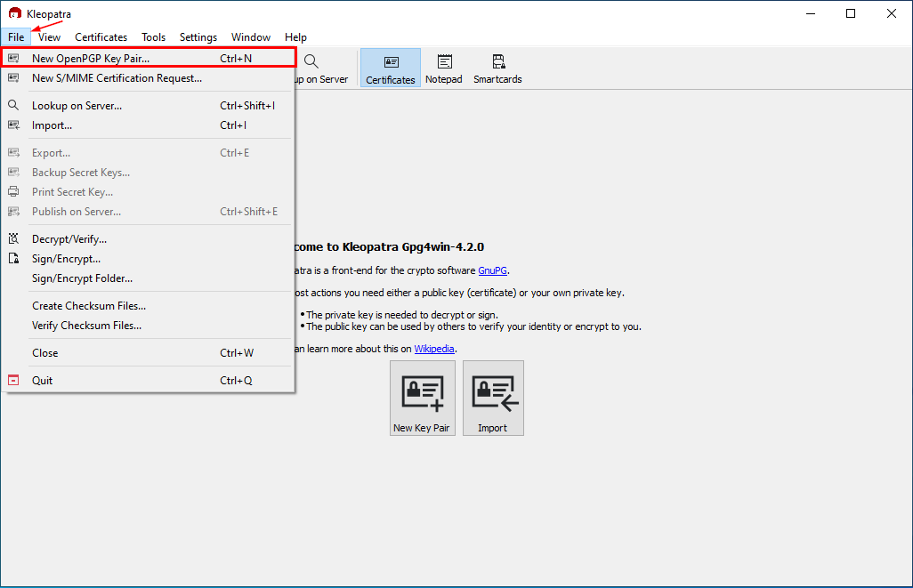The width and height of the screenshot is (913, 588).
Task: Choose Import from the File menu
Action: (x=52, y=125)
